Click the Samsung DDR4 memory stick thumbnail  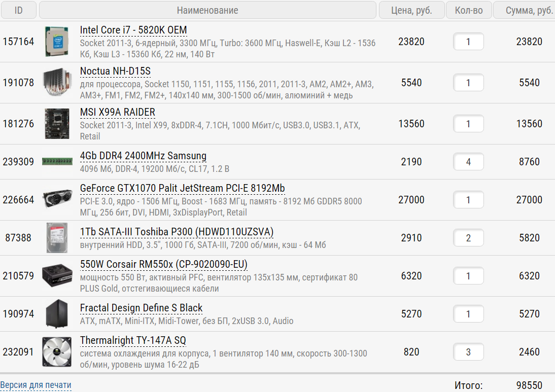point(57,162)
